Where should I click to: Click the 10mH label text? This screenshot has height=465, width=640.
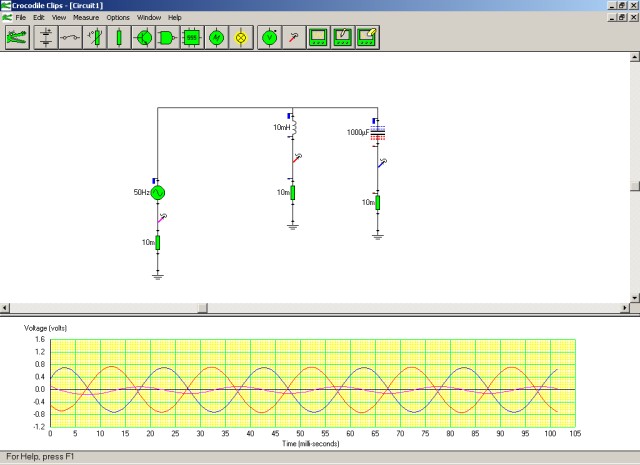pyautogui.click(x=282, y=127)
